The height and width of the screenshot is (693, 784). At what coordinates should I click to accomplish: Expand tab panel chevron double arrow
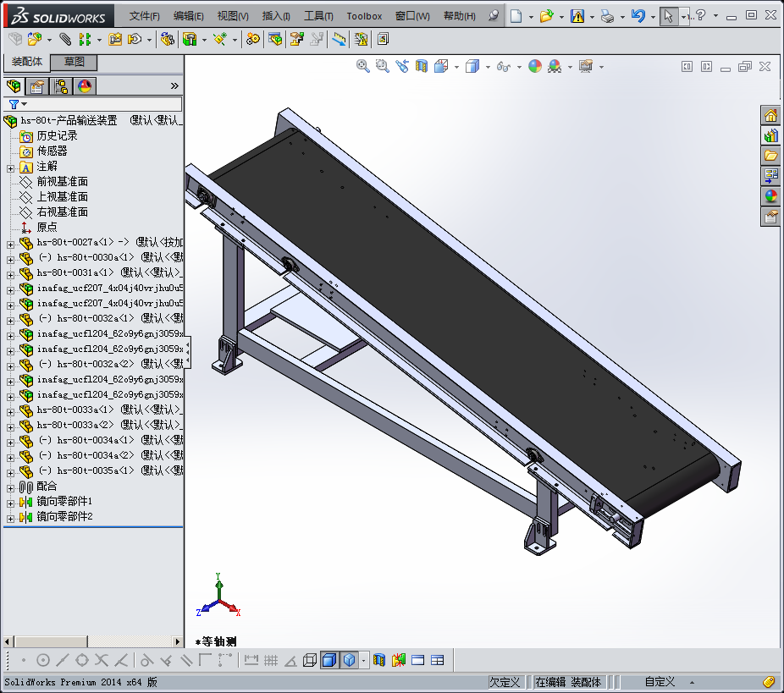point(174,86)
